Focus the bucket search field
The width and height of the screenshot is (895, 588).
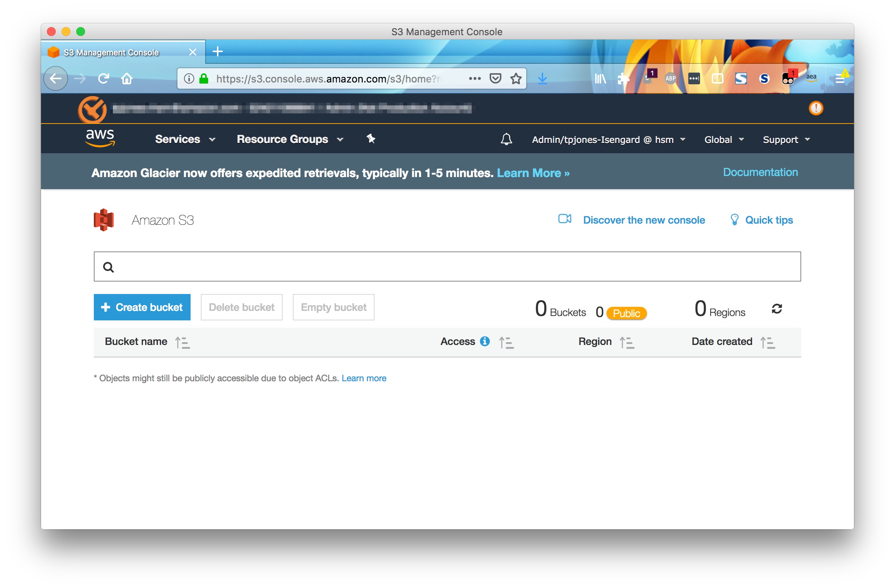point(447,267)
